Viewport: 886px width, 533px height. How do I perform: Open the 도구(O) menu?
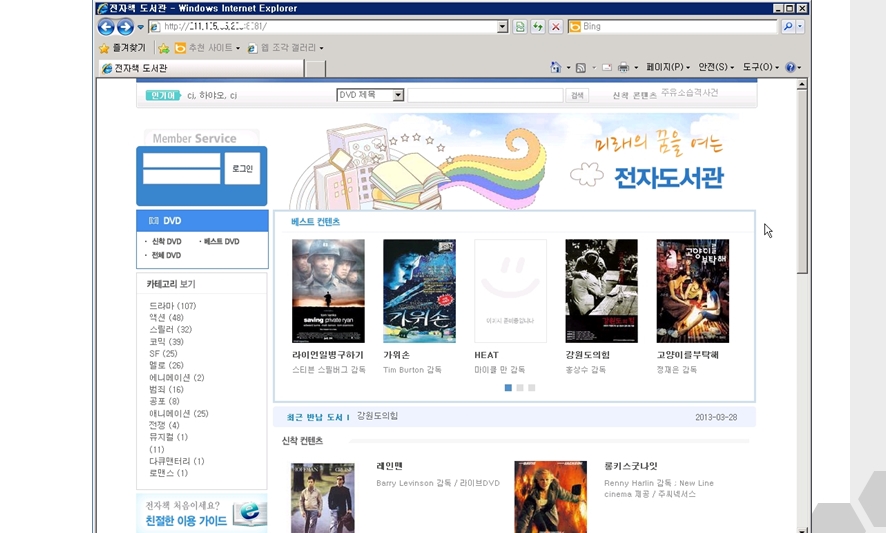click(x=760, y=67)
